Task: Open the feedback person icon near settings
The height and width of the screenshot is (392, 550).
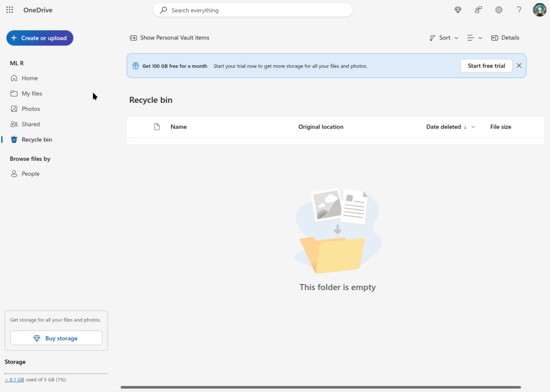Action: pos(478,10)
